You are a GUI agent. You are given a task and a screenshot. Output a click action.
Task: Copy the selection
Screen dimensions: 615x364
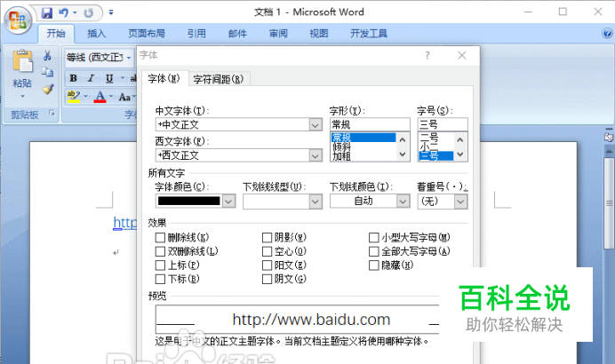pos(47,72)
